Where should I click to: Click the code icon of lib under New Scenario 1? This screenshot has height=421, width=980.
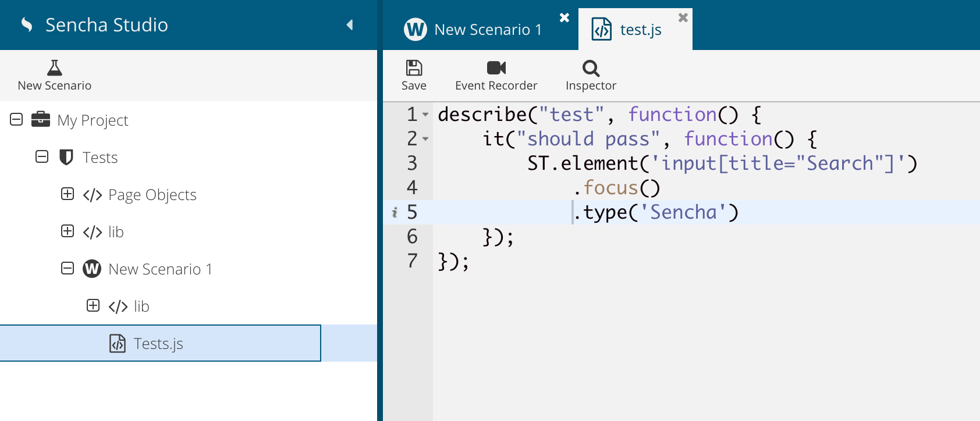coord(118,306)
